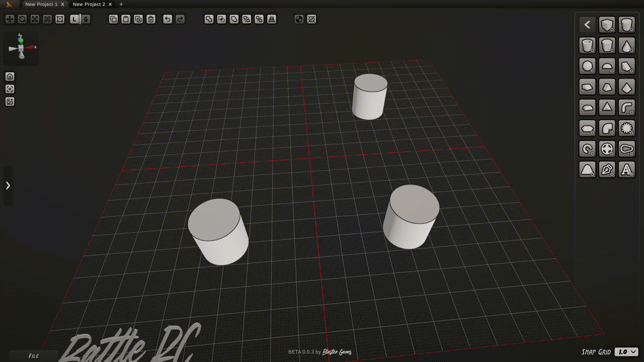Select the lower-right cylinder on the grid

point(411,216)
